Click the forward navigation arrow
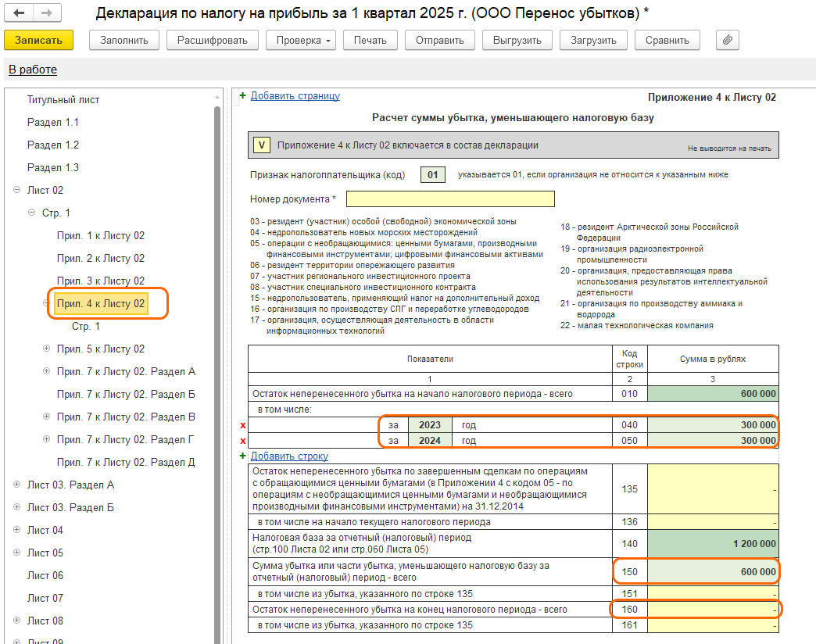Screen dimensions: 816x644 [46, 13]
